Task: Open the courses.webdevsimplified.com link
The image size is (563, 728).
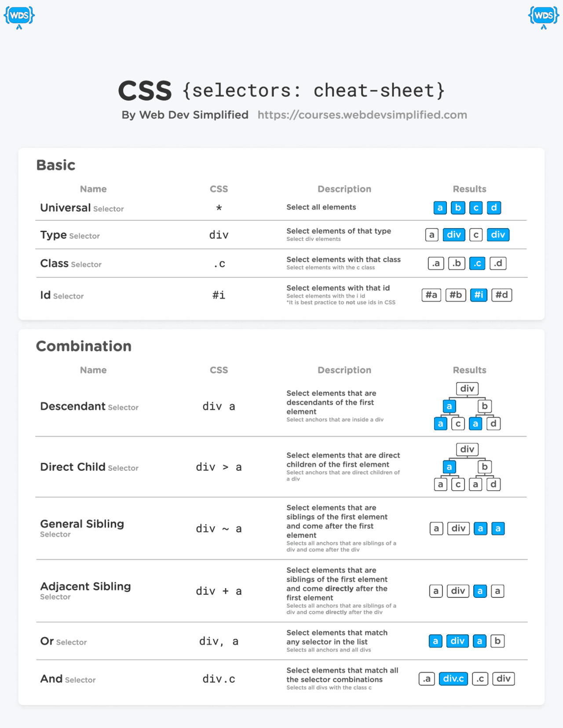Action: (362, 115)
